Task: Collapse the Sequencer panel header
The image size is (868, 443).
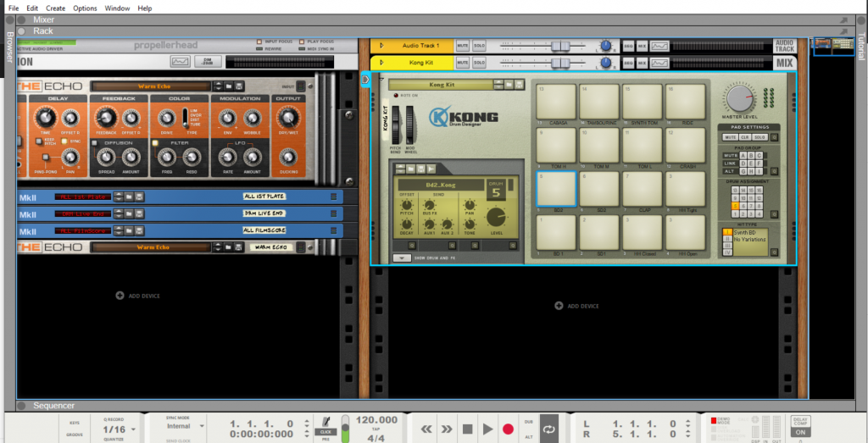Action: click(x=21, y=406)
